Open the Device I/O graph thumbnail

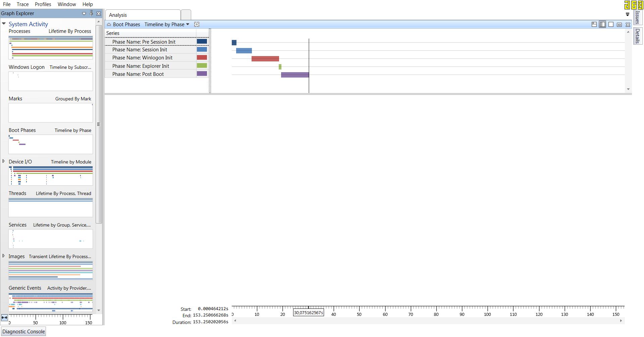click(x=51, y=176)
